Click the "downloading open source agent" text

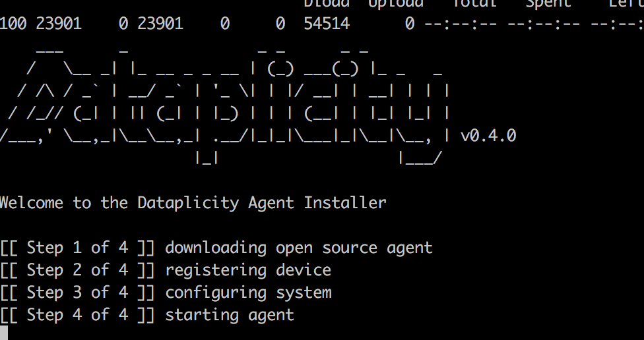click(x=299, y=248)
